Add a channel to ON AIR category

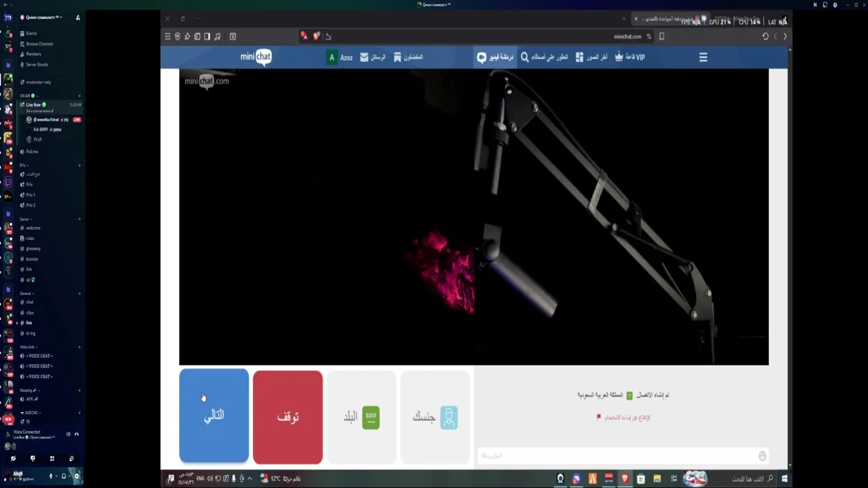click(x=79, y=96)
